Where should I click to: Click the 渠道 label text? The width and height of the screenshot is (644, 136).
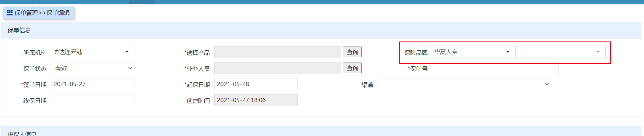click(367, 85)
